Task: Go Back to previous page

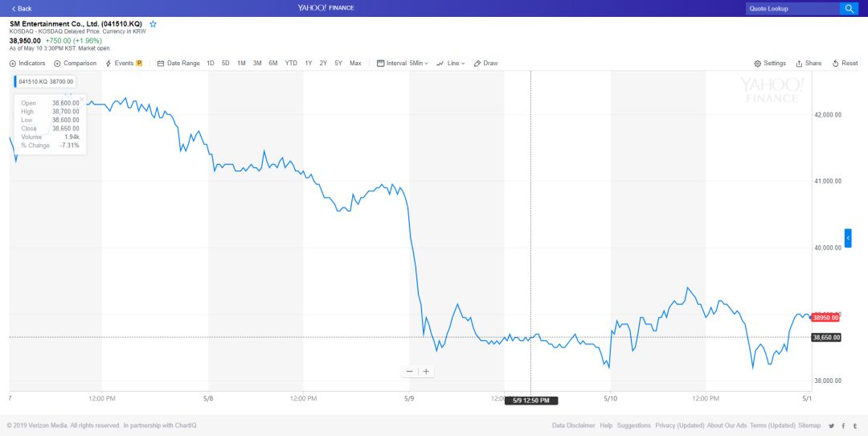Action: tap(22, 8)
